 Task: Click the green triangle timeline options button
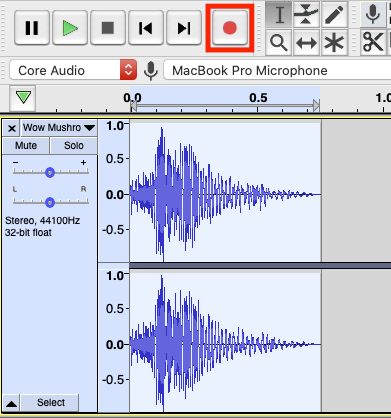tap(23, 98)
